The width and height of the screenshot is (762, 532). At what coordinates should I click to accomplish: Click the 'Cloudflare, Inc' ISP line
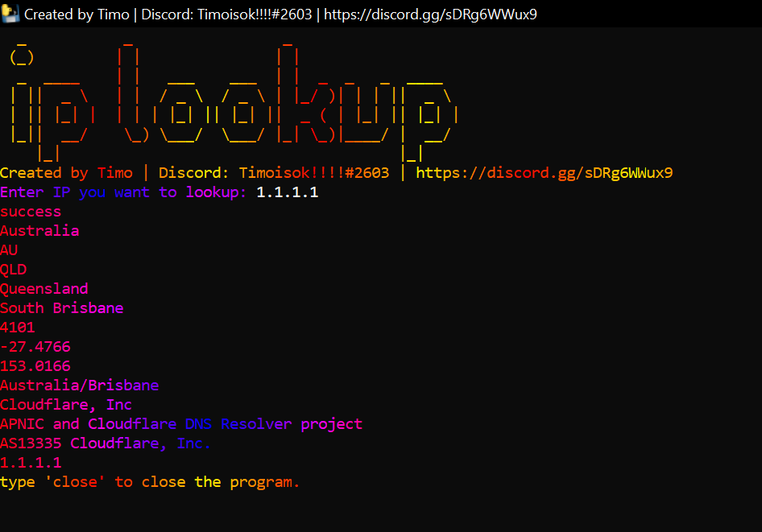[x=66, y=405]
